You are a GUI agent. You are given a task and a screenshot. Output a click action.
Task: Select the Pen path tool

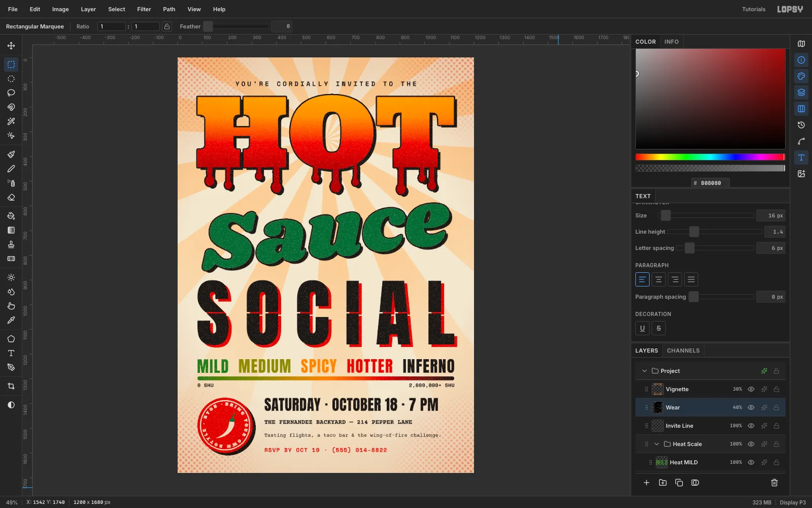[11, 367]
